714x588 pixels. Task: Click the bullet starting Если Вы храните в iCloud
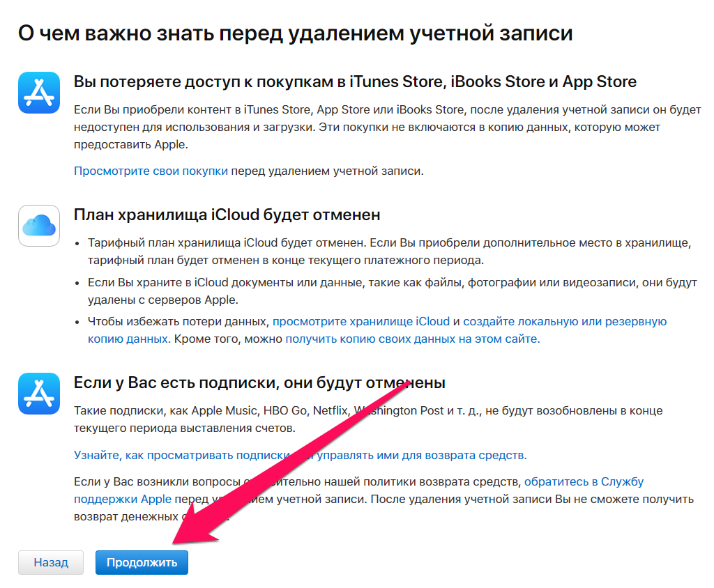(392, 291)
